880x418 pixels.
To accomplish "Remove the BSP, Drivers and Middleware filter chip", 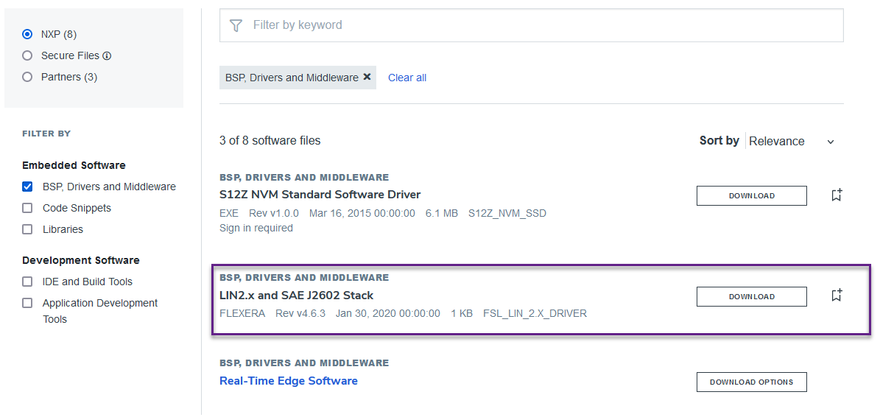I will point(367,77).
